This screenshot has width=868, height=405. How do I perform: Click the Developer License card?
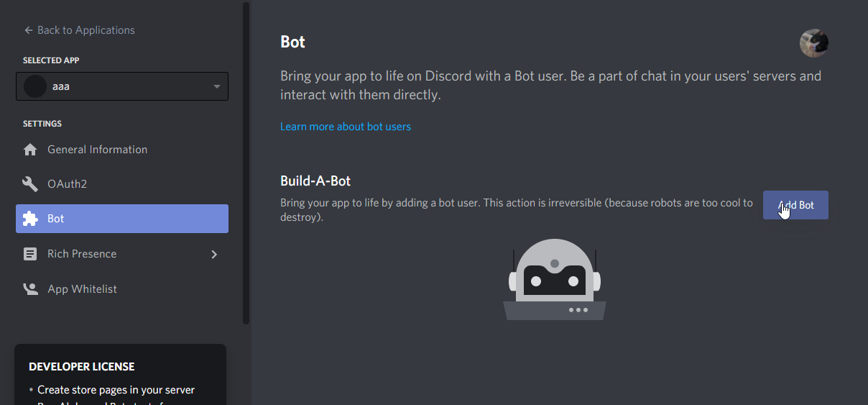point(120,374)
